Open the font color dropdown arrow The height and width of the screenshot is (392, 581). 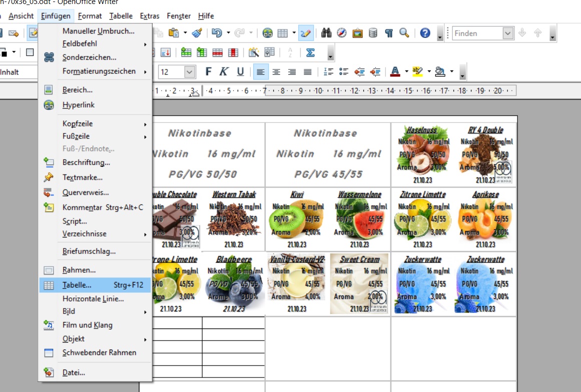tap(406, 71)
